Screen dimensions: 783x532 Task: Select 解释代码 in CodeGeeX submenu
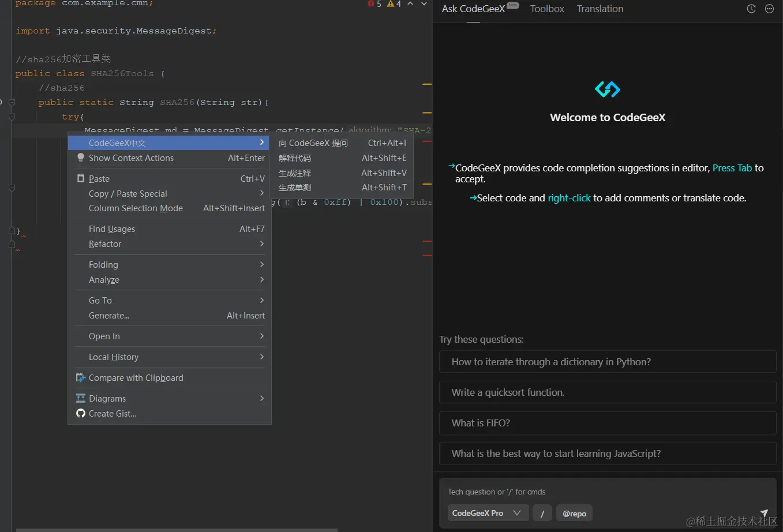click(x=342, y=158)
